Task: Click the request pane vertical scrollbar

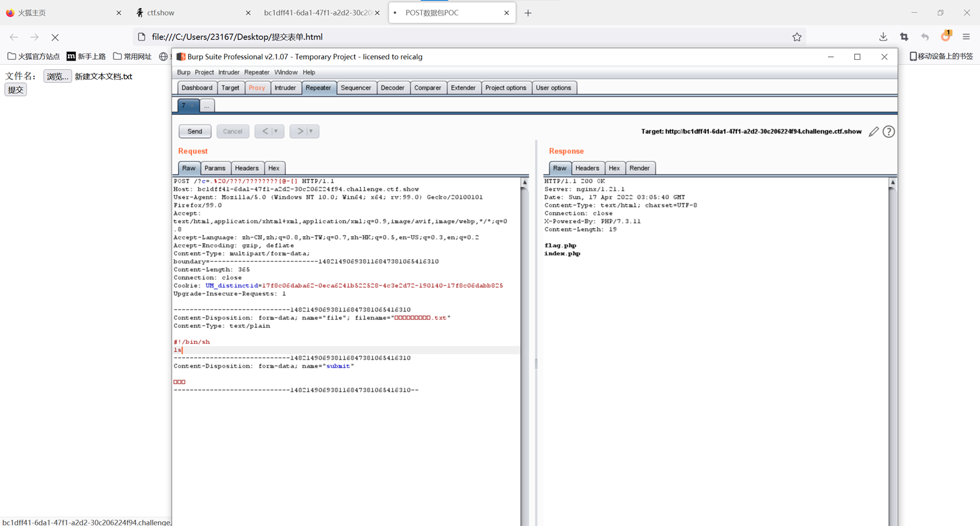Action: (x=525, y=352)
